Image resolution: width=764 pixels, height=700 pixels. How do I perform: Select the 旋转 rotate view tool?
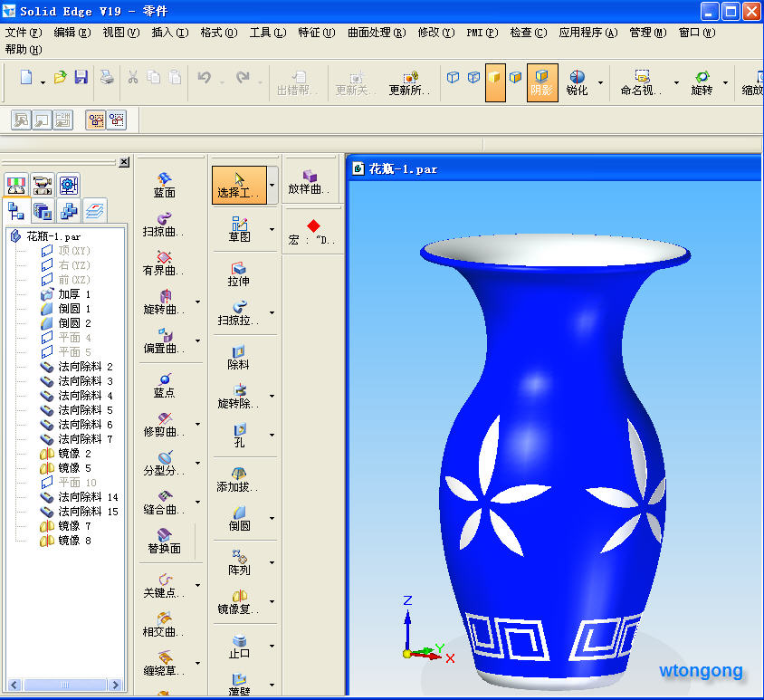click(702, 82)
